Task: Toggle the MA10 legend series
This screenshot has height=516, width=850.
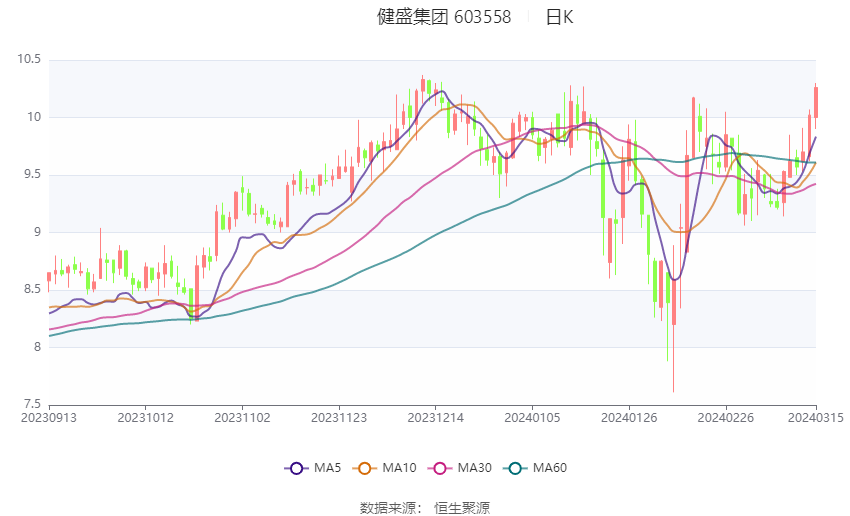Action: 384,468
